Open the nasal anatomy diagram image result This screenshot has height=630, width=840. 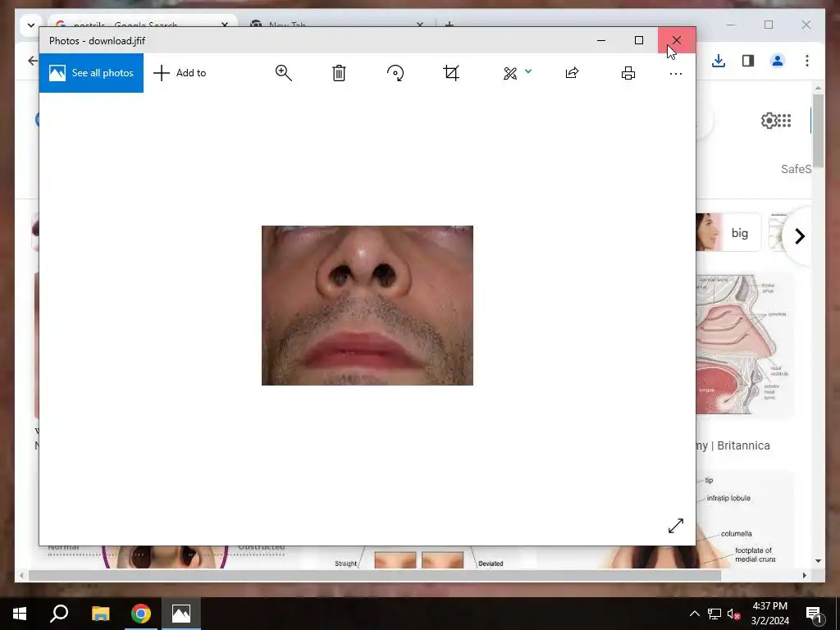pos(745,345)
